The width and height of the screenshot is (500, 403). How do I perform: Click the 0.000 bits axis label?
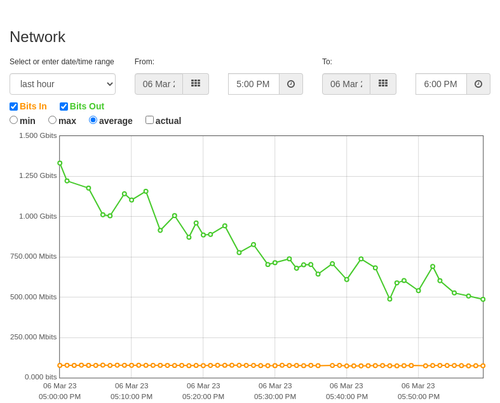41,377
